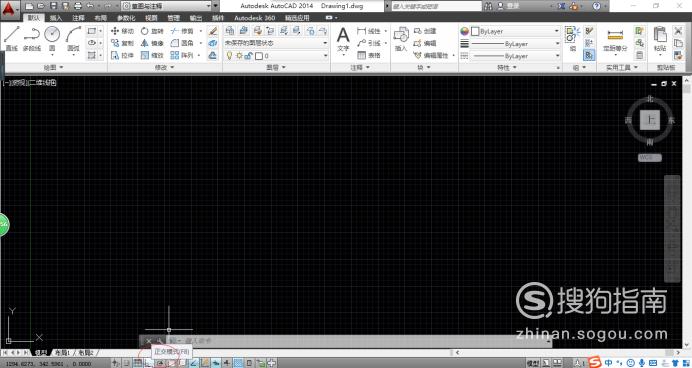Pick the Circle (圆) drawing tool

click(52, 38)
